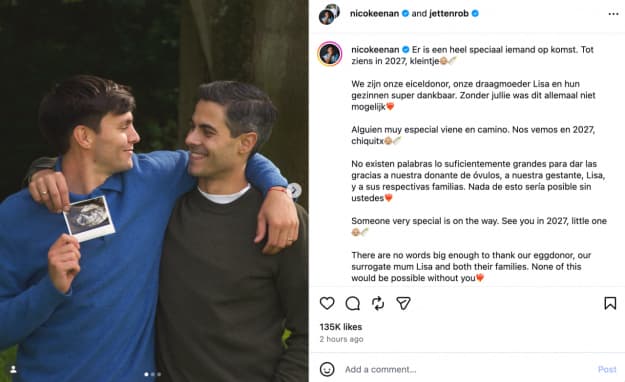The height and width of the screenshot is (382, 625).
Task: Click the nicokeenan username in caption
Action: [375, 50]
